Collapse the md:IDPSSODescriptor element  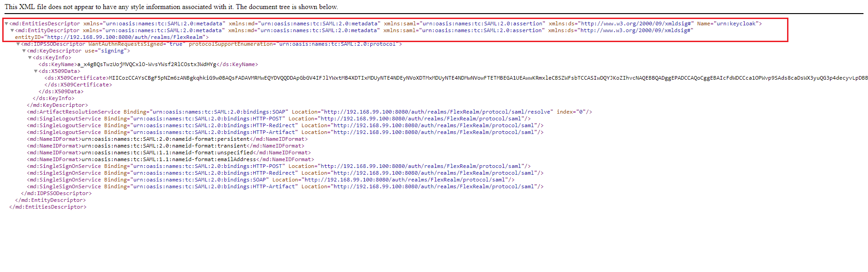(18, 44)
